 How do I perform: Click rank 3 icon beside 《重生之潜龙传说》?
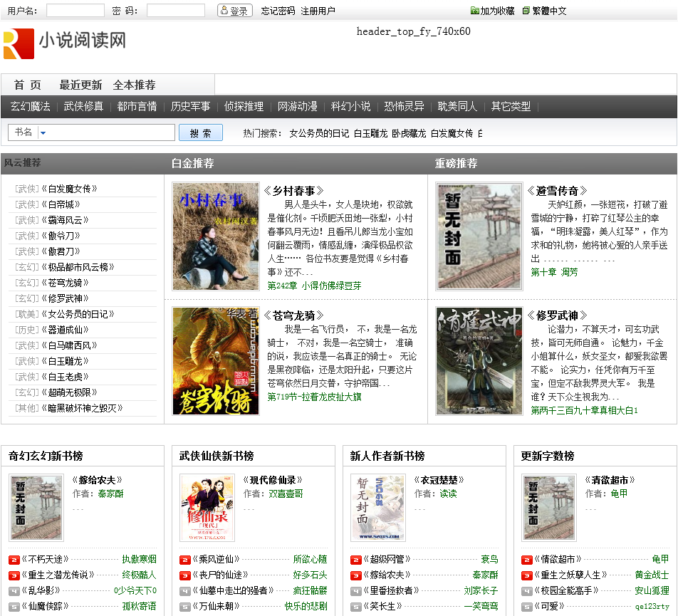click(x=14, y=575)
